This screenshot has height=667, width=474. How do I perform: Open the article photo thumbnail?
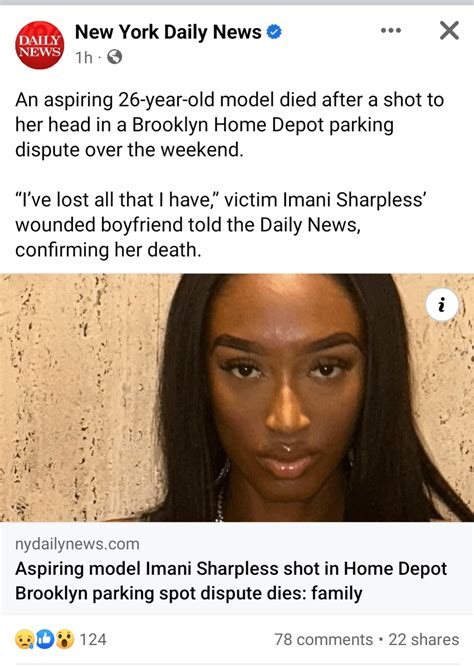point(237,398)
